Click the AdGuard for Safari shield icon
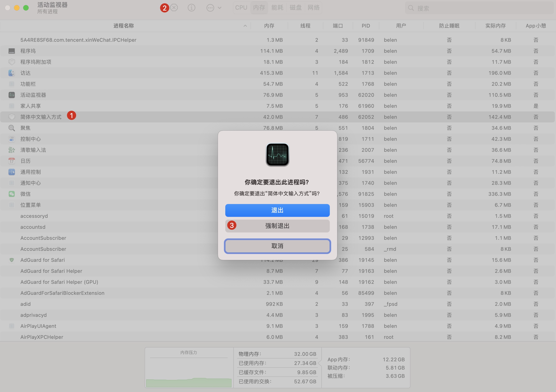Image resolution: width=556 pixels, height=392 pixels. [x=12, y=260]
